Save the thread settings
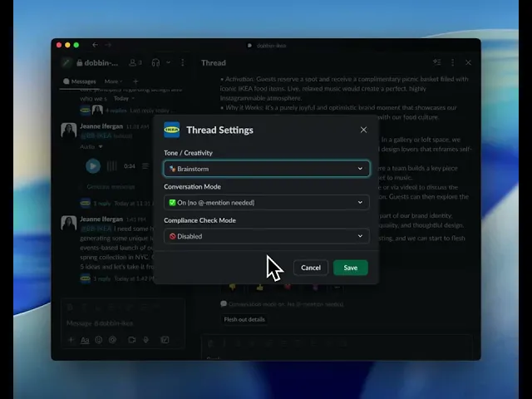532x399 pixels. pyautogui.click(x=351, y=268)
